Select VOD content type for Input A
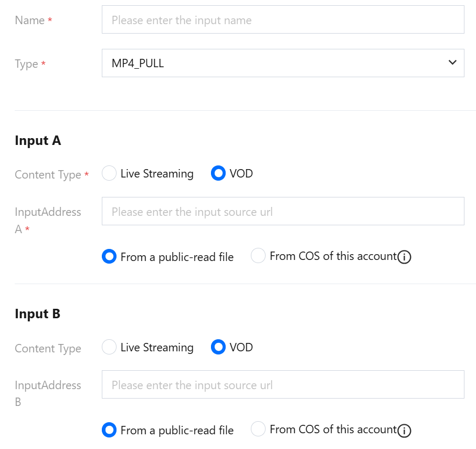Image resolution: width=476 pixels, height=449 pixels. click(218, 173)
